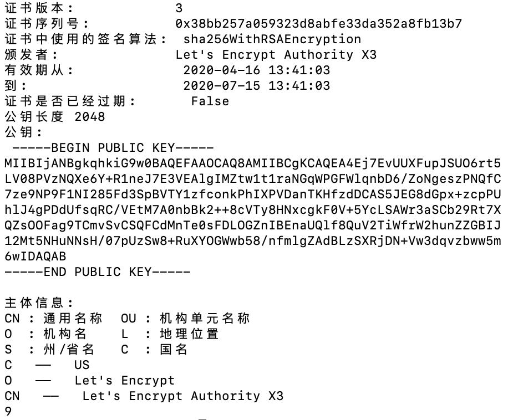Click the 主体信息 subject info heading
Image resolution: width=508 pixels, height=420 pixels.
39,303
